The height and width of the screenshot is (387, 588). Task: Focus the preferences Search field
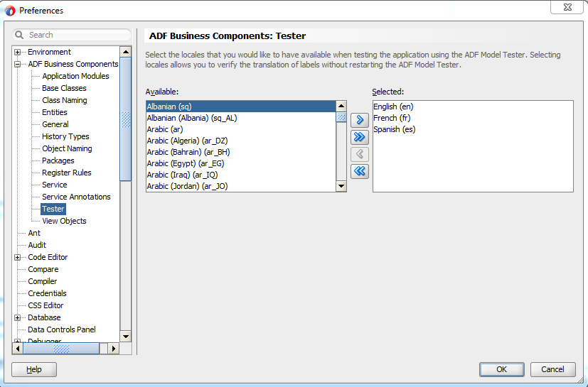click(73, 35)
